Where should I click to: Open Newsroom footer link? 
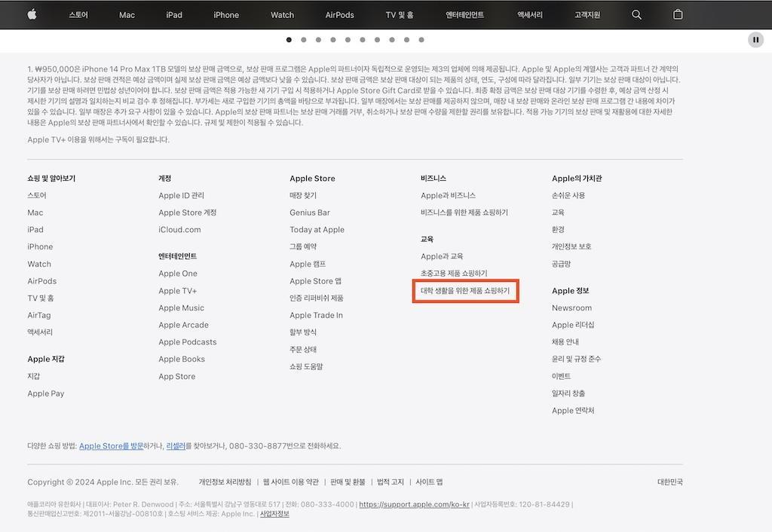(571, 308)
